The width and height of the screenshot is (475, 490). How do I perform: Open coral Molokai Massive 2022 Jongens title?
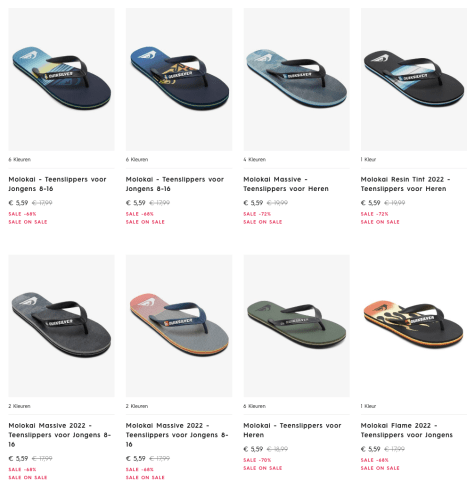click(x=177, y=435)
